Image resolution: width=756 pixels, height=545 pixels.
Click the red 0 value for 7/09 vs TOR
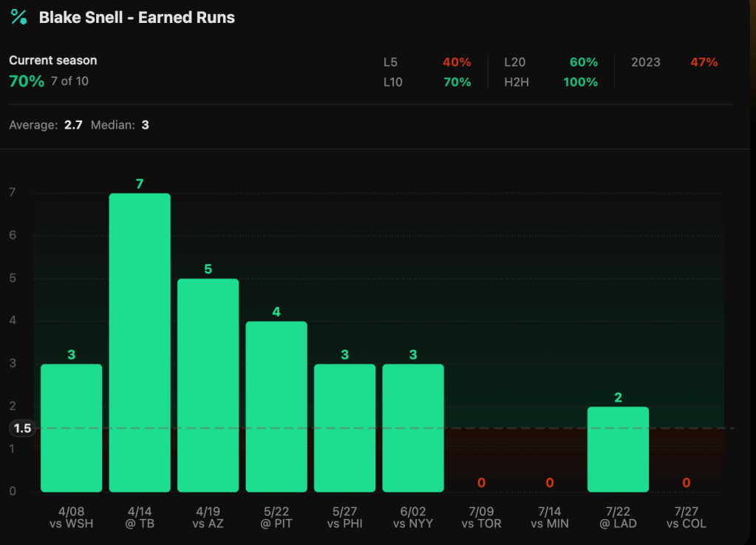tap(481, 483)
